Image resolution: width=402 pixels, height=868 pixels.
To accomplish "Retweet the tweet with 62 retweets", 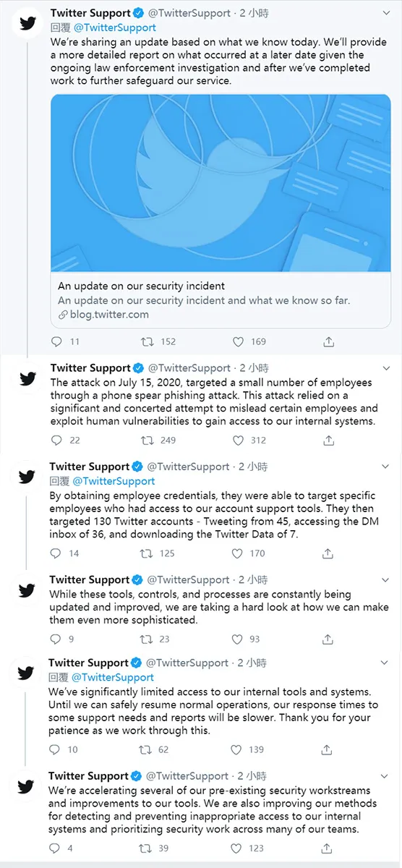I will (145, 750).
